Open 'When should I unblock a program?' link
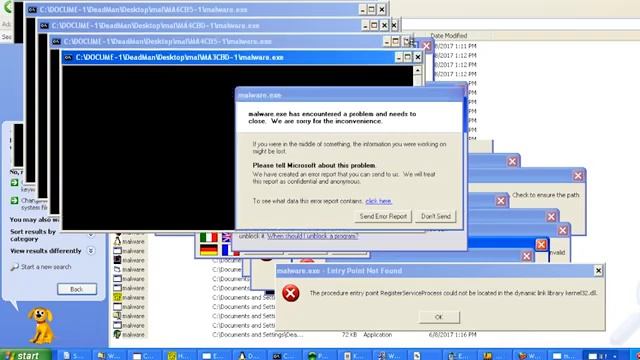 pos(313,236)
